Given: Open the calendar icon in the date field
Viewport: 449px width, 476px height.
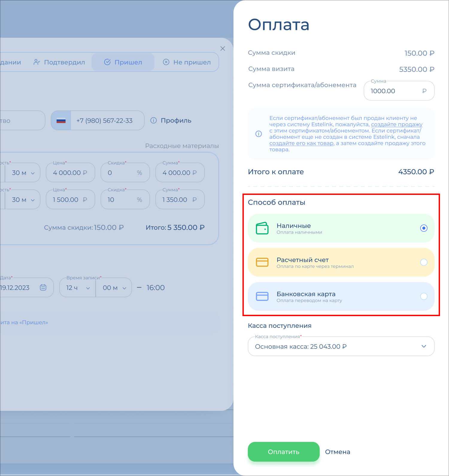Looking at the screenshot, I should click(x=43, y=287).
